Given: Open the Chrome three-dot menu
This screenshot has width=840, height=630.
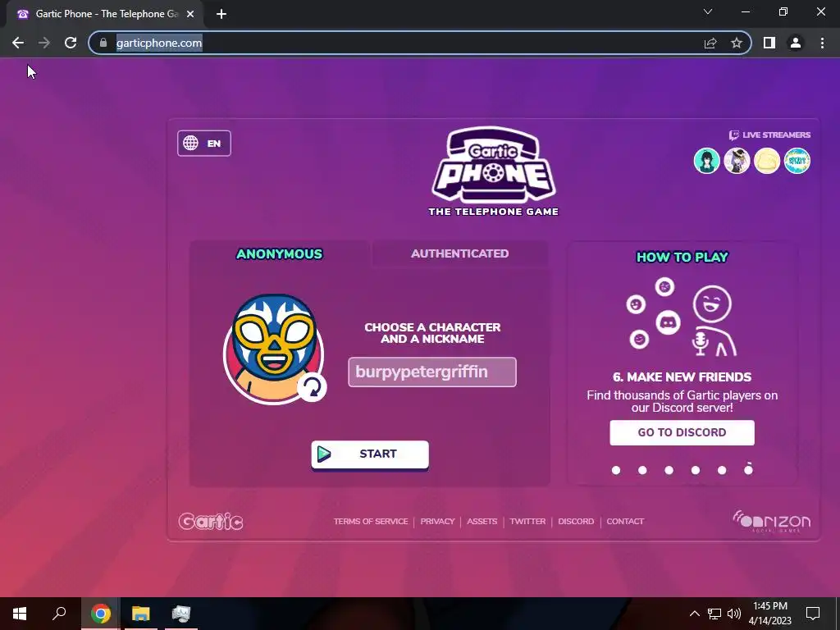Looking at the screenshot, I should [822, 43].
